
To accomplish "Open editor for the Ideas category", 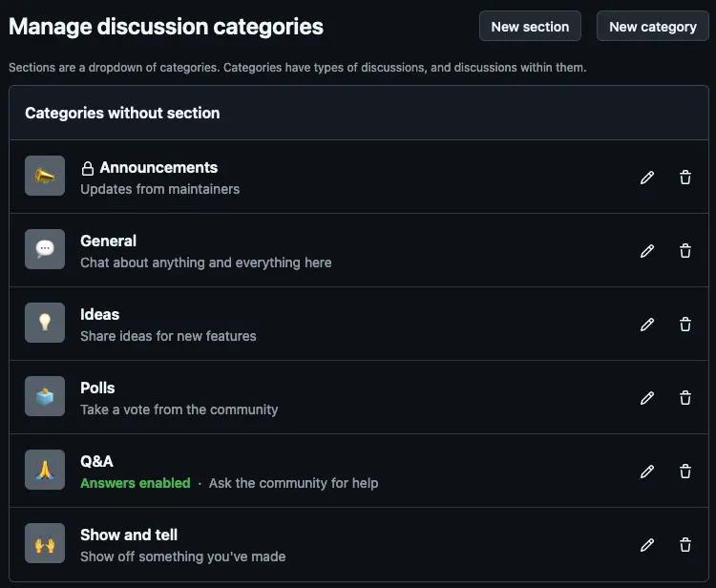I will (x=647, y=325).
